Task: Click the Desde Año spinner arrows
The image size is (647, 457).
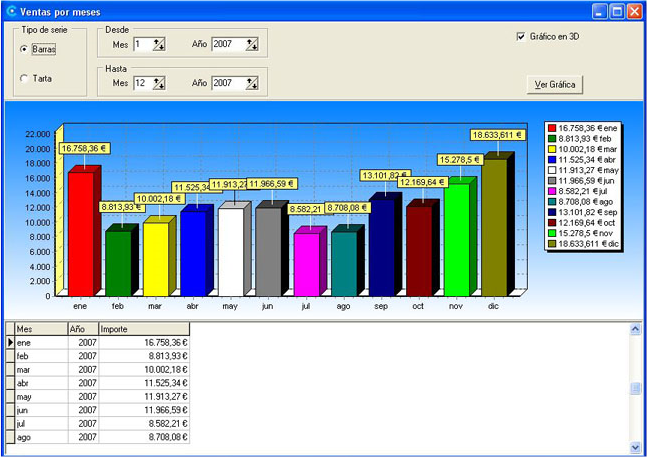Action: coord(252,44)
